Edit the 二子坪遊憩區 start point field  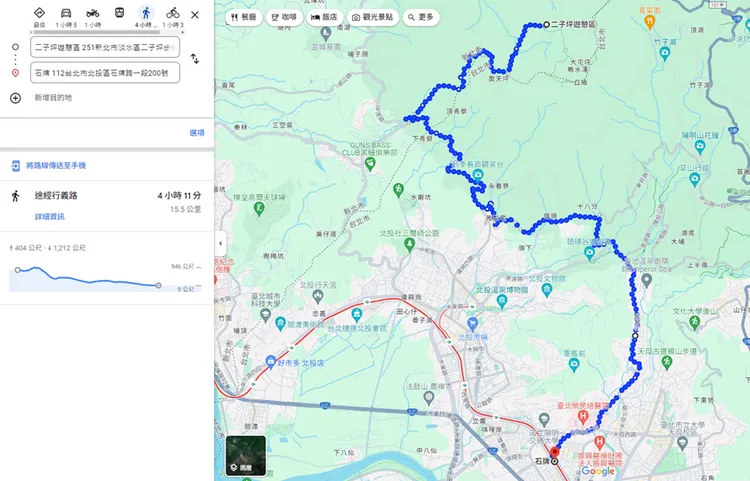105,47
